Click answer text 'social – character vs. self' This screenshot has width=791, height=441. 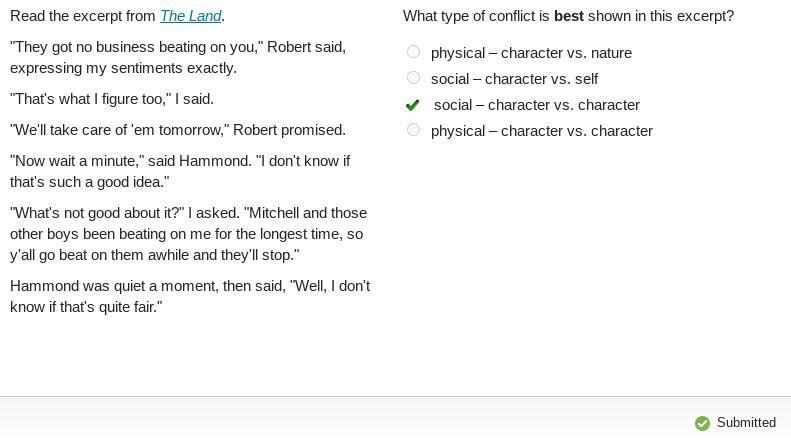[x=515, y=79]
